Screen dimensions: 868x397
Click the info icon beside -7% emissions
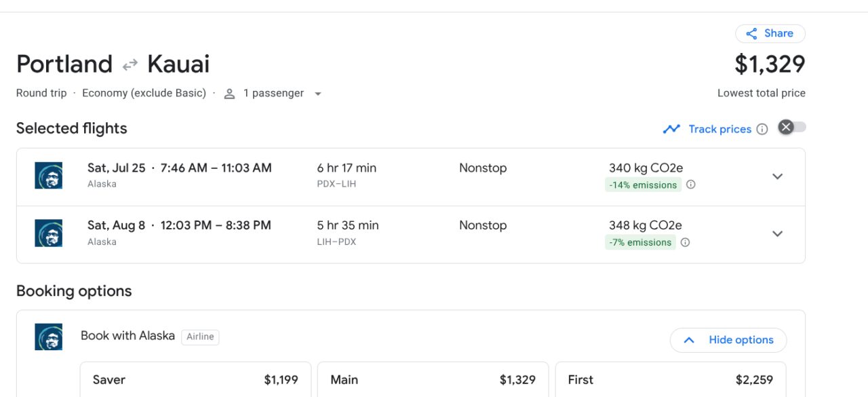(x=686, y=242)
